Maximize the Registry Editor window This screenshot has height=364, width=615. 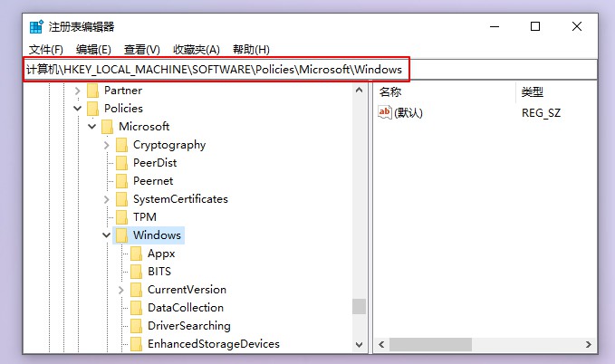point(535,26)
